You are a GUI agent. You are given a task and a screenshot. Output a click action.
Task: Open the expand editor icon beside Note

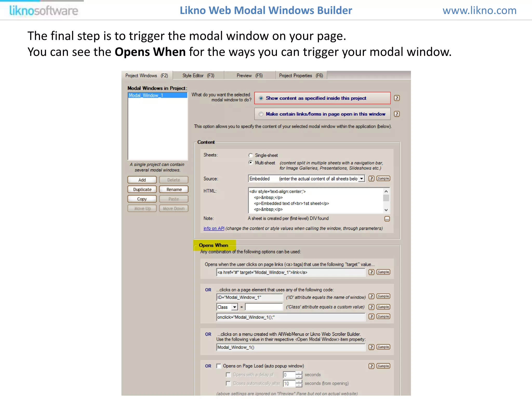[387, 219]
